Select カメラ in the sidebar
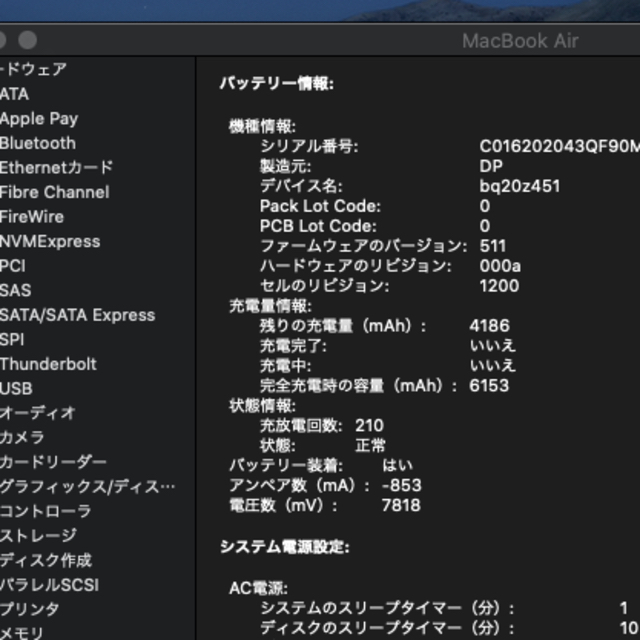Viewport: 640px width, 640px height. 22,438
